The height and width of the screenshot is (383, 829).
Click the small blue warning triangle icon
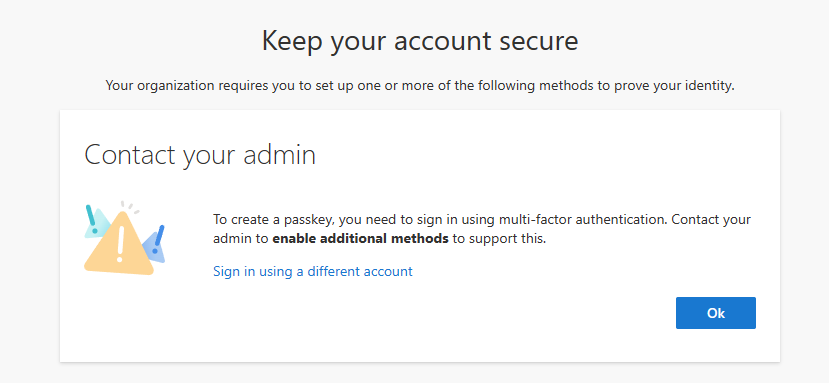(x=154, y=247)
